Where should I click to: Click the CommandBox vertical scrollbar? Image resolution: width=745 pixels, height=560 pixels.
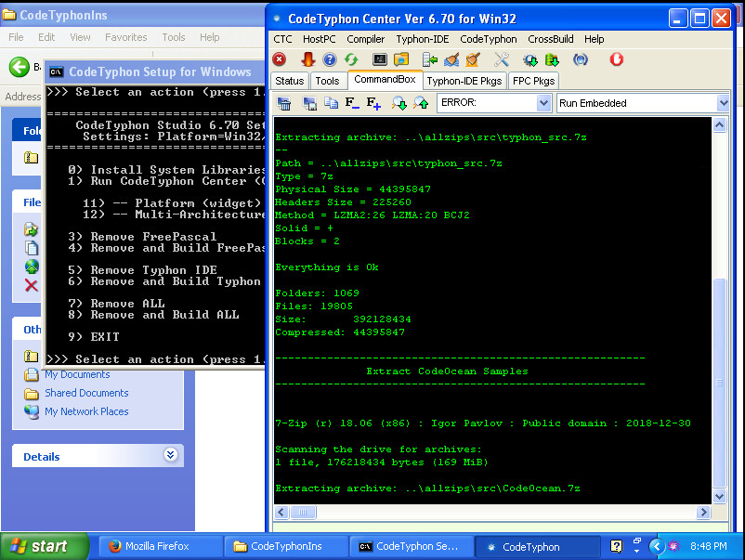coord(720,371)
